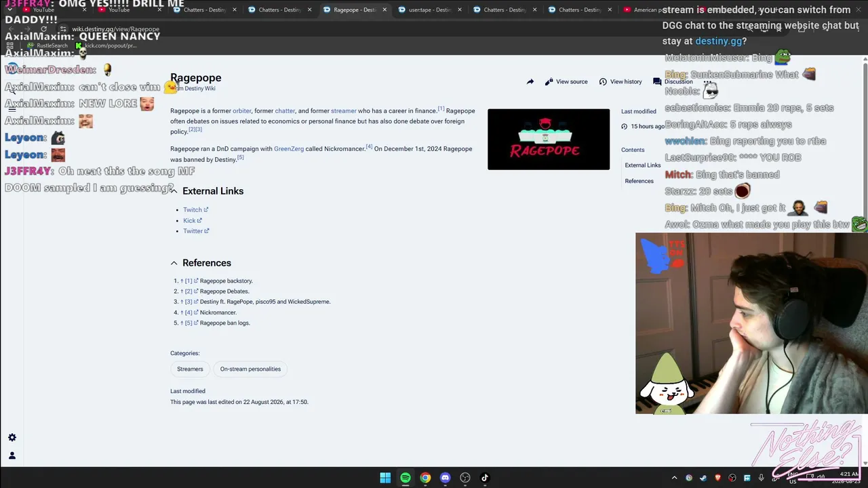Open View history for Ragepope page
This screenshot has width=868, height=488.
pos(620,81)
